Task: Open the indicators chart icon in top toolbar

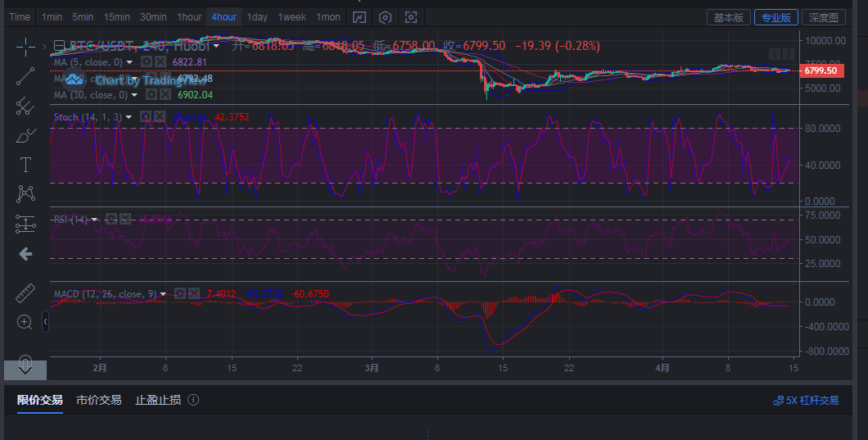Action: coord(359,17)
